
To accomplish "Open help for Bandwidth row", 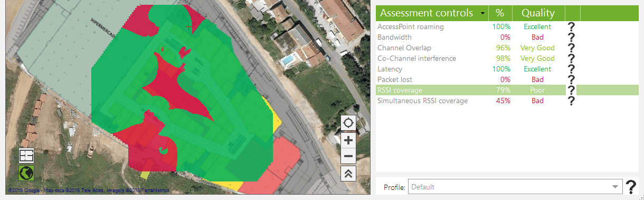I will click(571, 38).
